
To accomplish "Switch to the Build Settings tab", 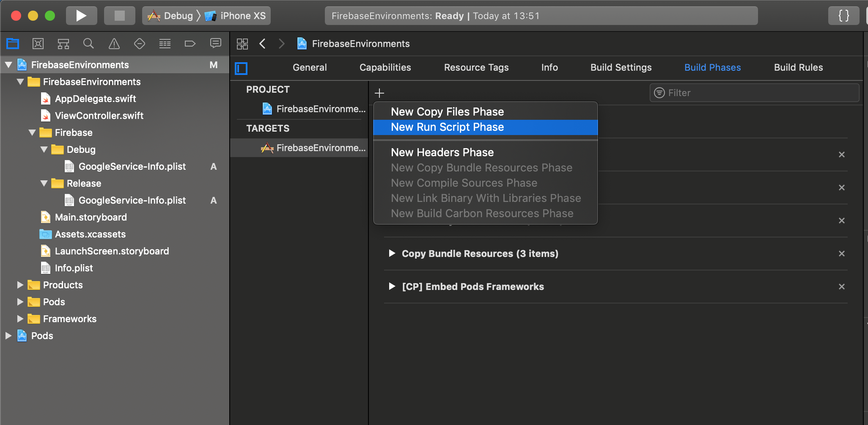I will click(x=621, y=68).
